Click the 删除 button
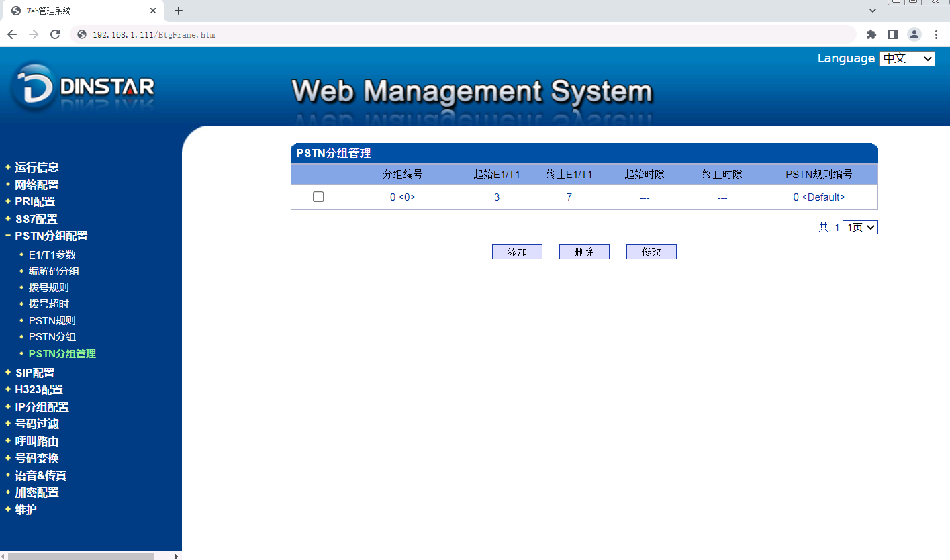Image resolution: width=950 pixels, height=560 pixels. pos(584,252)
